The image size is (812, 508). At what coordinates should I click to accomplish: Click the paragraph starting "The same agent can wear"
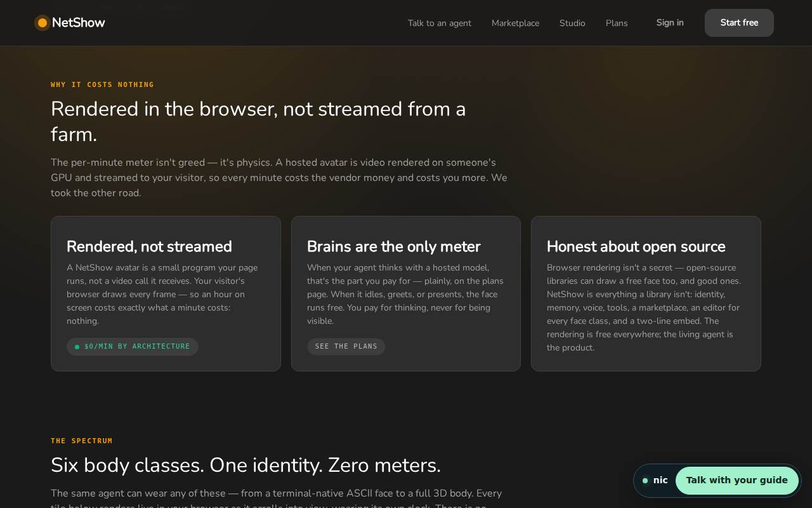(277, 498)
